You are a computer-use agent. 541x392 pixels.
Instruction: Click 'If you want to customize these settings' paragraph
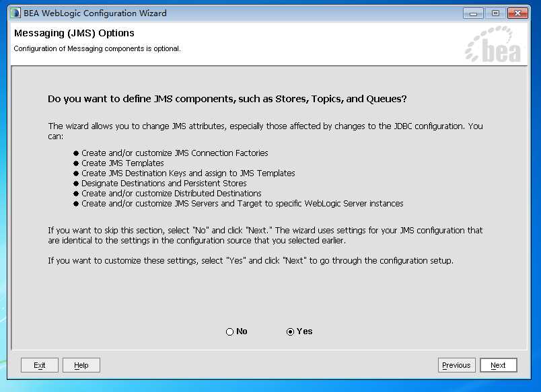[x=250, y=261]
